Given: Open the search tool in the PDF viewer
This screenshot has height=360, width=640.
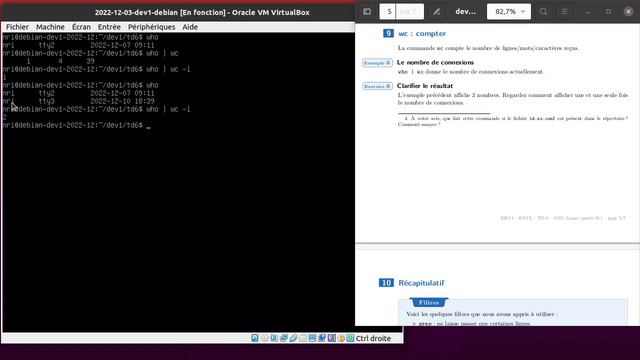Looking at the screenshot, I should (543, 11).
